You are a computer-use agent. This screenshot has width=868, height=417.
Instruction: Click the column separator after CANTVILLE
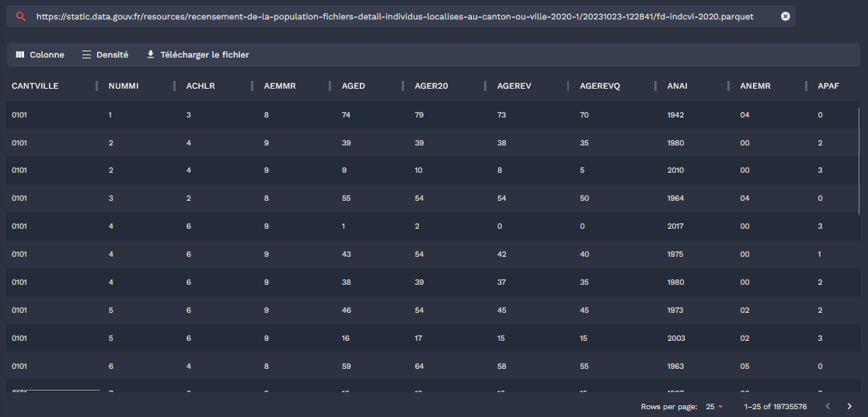pyautogui.click(x=96, y=86)
